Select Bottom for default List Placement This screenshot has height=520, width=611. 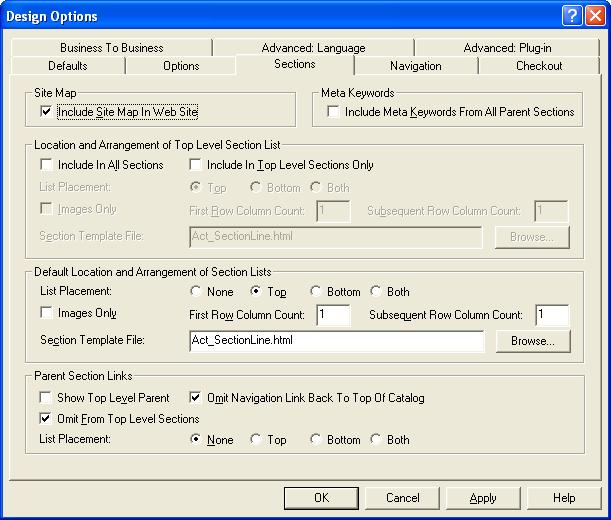316,292
